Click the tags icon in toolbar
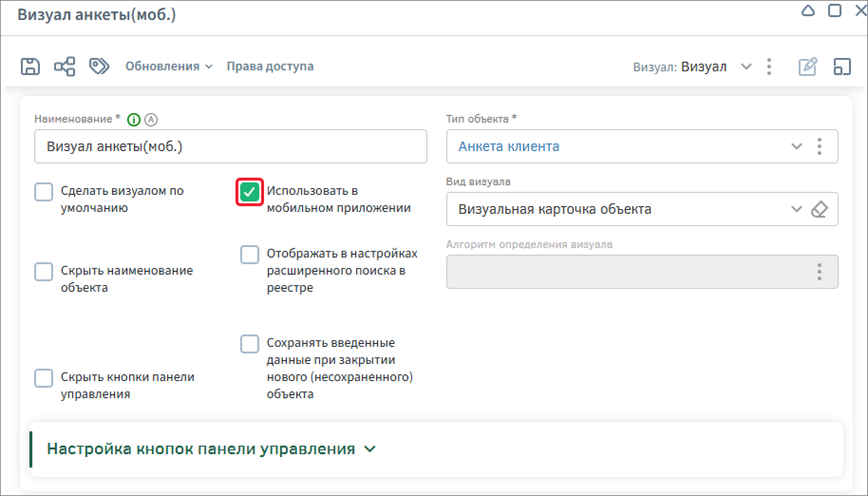The image size is (868, 496). 99,67
